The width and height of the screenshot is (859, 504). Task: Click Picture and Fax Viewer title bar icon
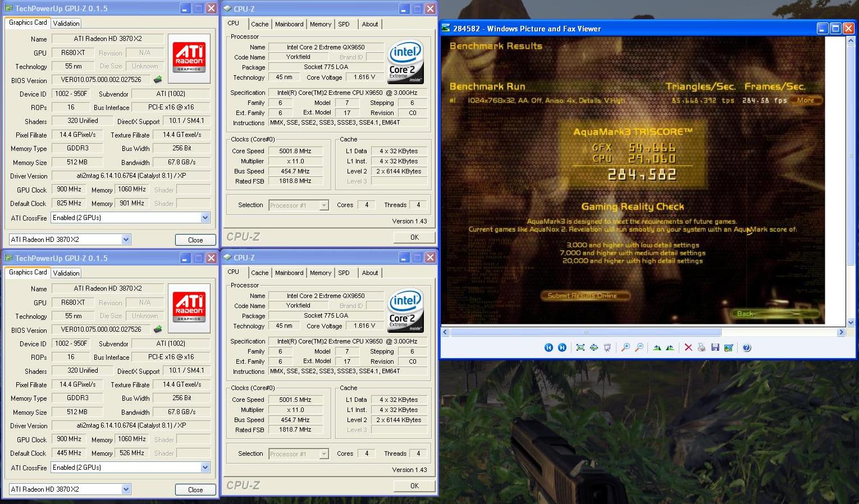tap(447, 29)
